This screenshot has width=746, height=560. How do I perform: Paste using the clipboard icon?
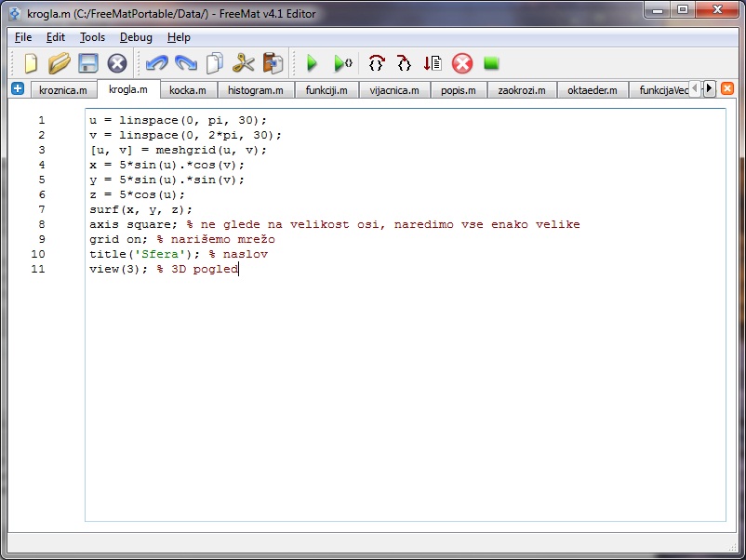273,63
